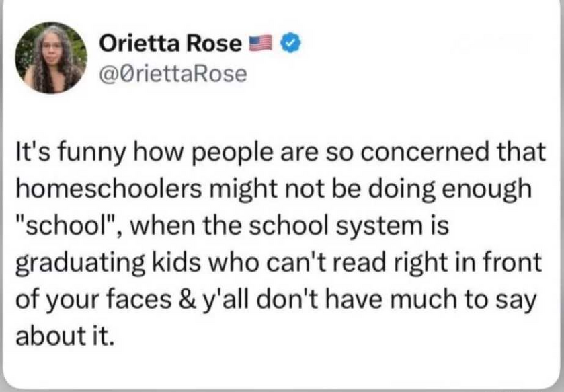Click the word "enough" in the second line

pyautogui.click(x=486, y=190)
